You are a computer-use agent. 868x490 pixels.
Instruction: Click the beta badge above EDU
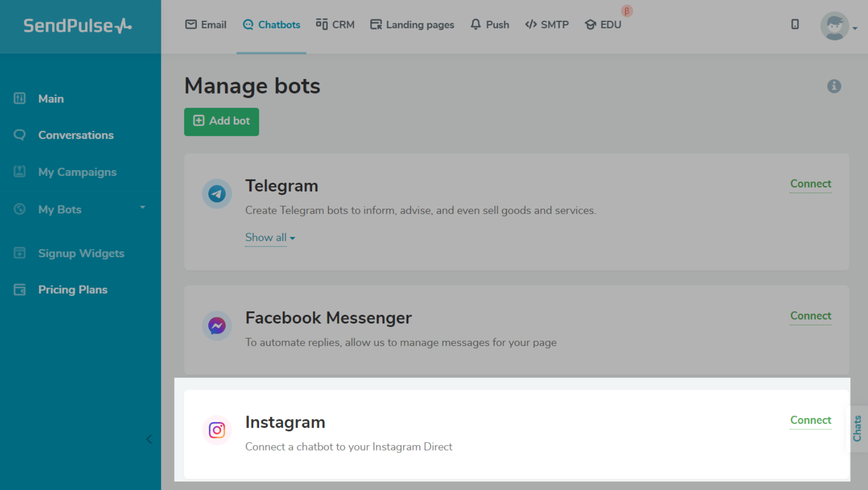tap(627, 11)
